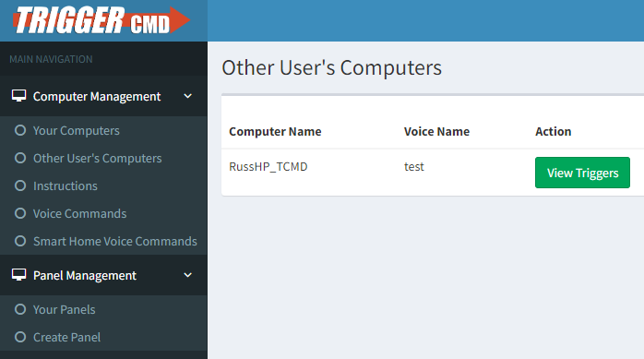This screenshot has width=644, height=359.
Task: Click the MAIN NAVIGATION label
Action: 51,59
